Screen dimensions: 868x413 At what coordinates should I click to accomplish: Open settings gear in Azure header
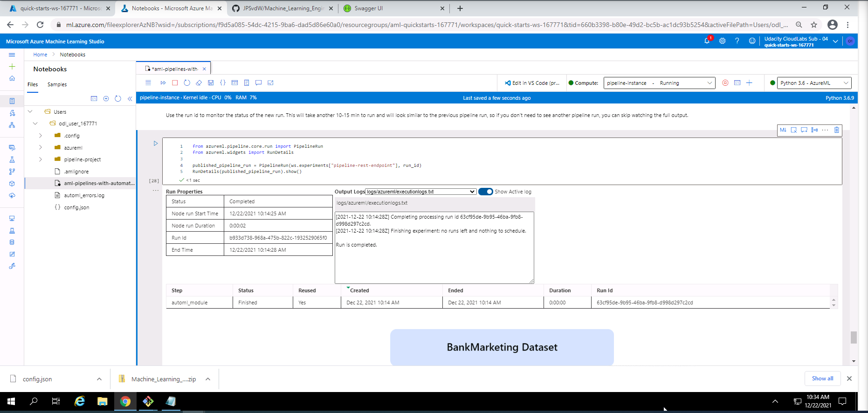723,41
